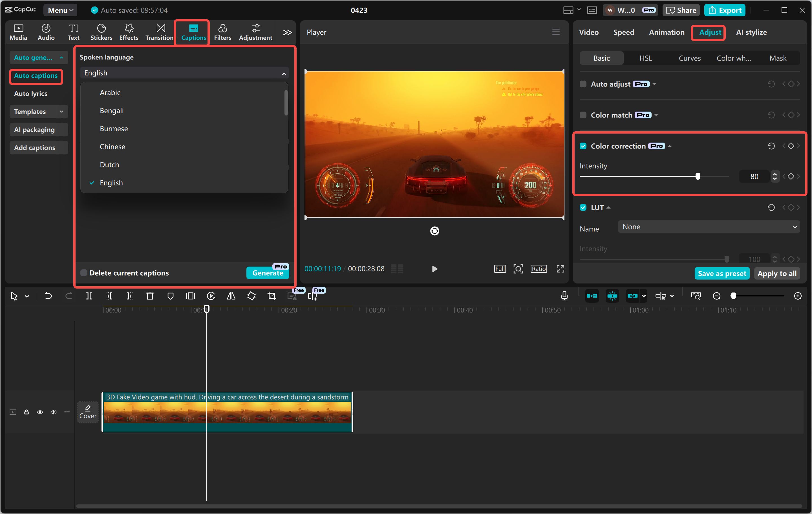Open the LUT Name dropdown showing None
This screenshot has width=812, height=514.
coord(708,227)
